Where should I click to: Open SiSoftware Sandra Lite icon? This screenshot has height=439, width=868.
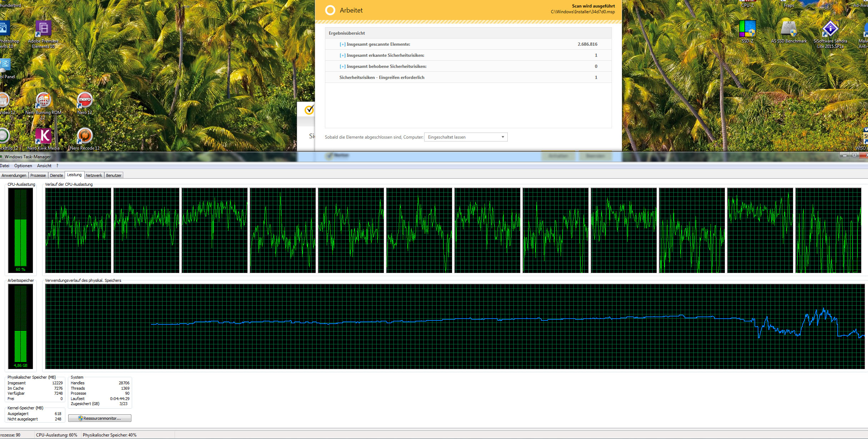click(x=830, y=29)
